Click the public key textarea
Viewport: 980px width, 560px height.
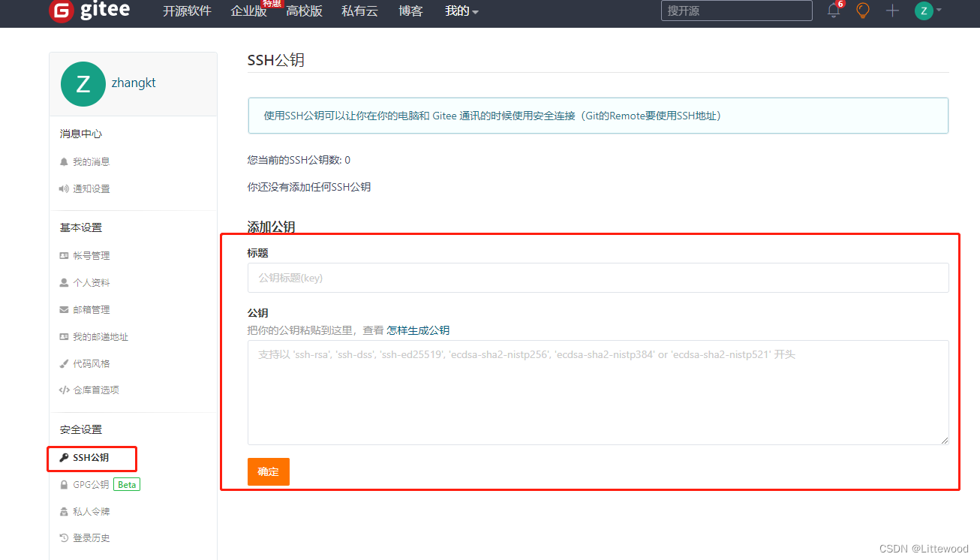[x=598, y=393]
